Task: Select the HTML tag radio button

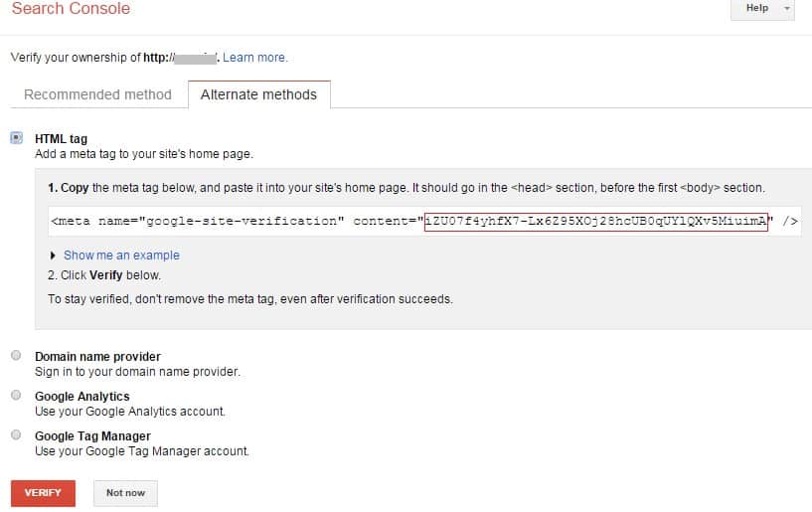Action: click(x=16, y=138)
